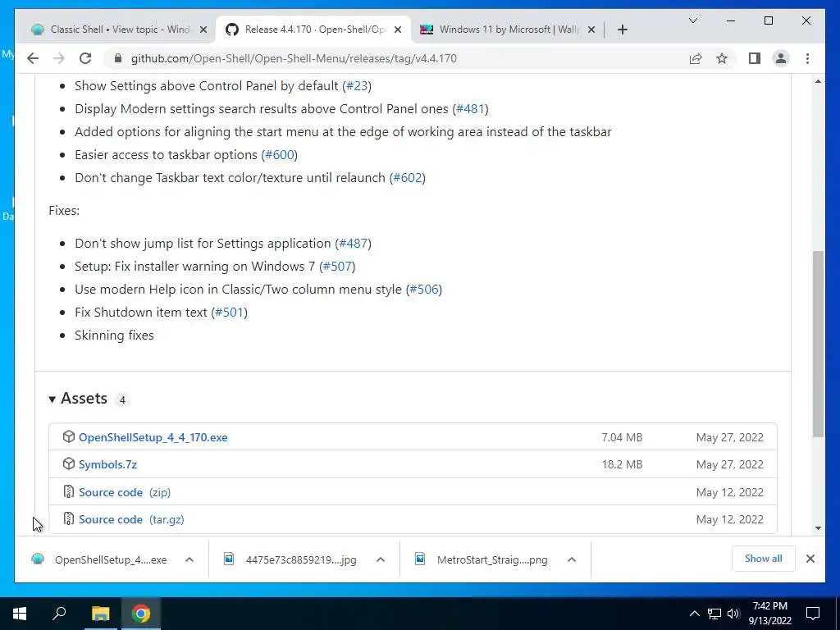Close the Windows 11 by Microsoft tab
The width and height of the screenshot is (840, 630).
[x=591, y=30]
